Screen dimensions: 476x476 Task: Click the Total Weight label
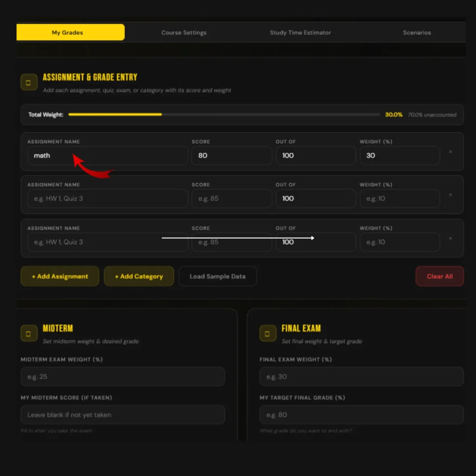pyautogui.click(x=46, y=115)
